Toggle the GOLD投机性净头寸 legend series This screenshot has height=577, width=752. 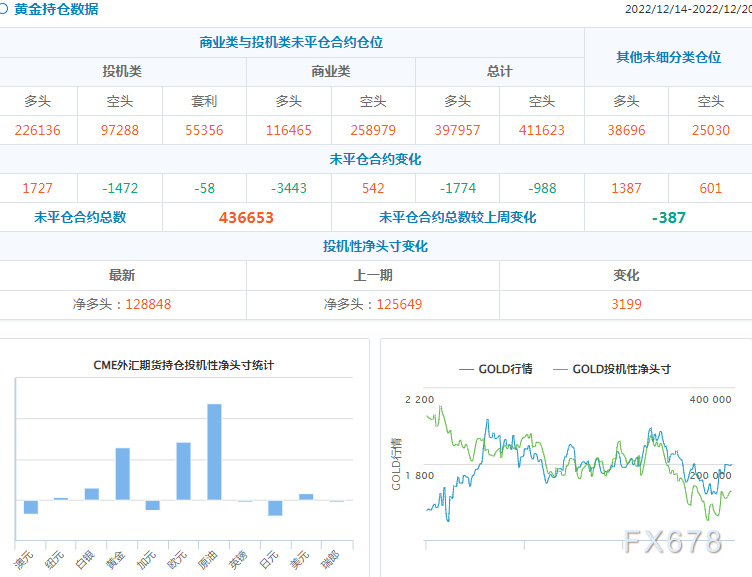[611, 369]
